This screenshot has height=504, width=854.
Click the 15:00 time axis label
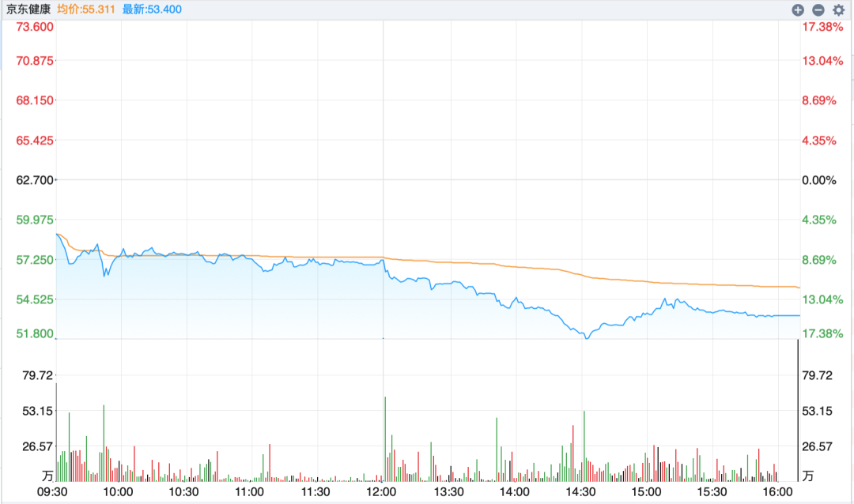pyautogui.click(x=647, y=492)
